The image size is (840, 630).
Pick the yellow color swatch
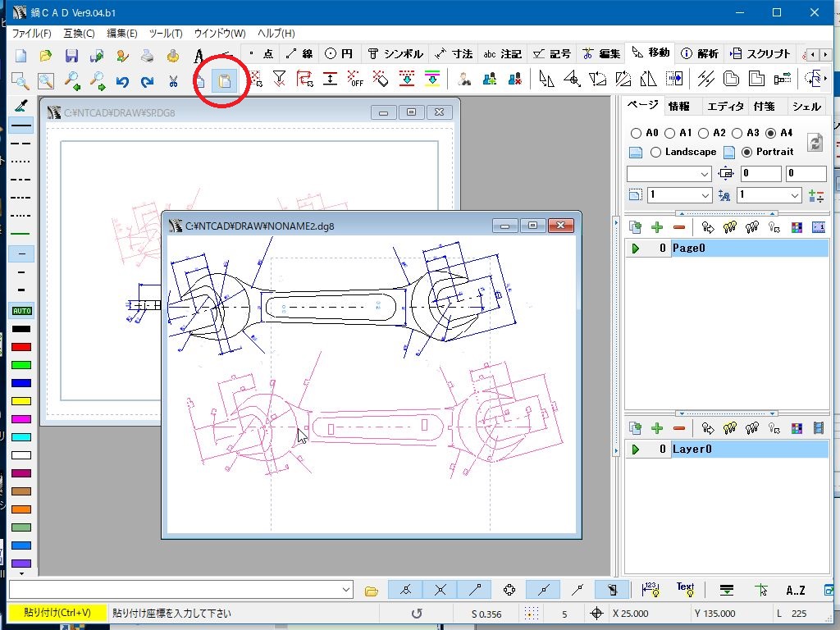tap(21, 401)
